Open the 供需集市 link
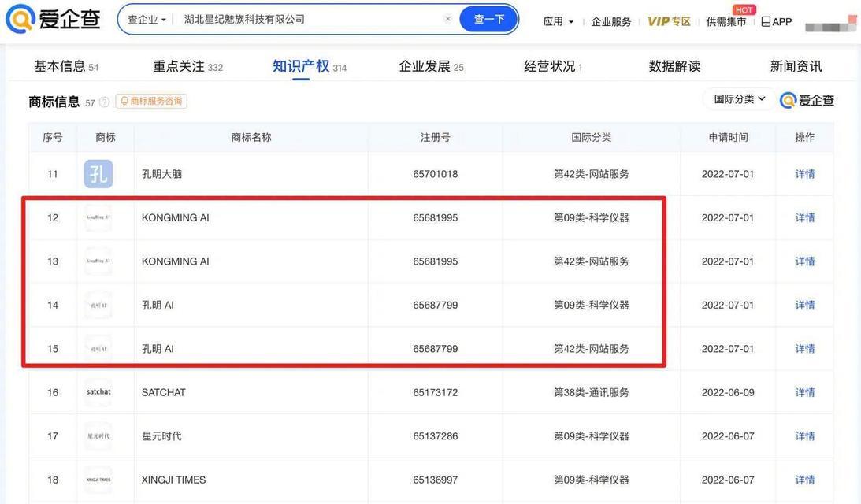 click(x=726, y=21)
